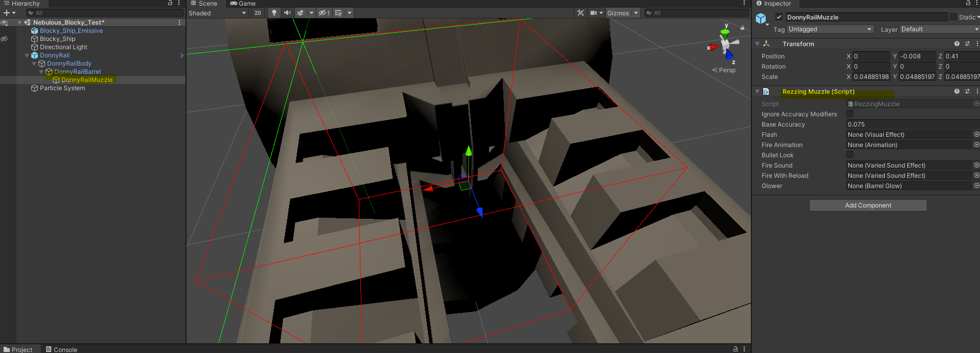This screenshot has height=353, width=980.
Task: Toggle scene grid visibility icon
Action: [x=338, y=13]
